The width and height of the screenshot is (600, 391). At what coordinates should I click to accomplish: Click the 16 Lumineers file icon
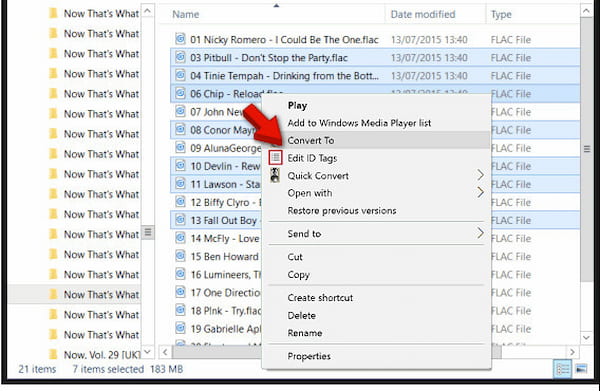coord(180,274)
